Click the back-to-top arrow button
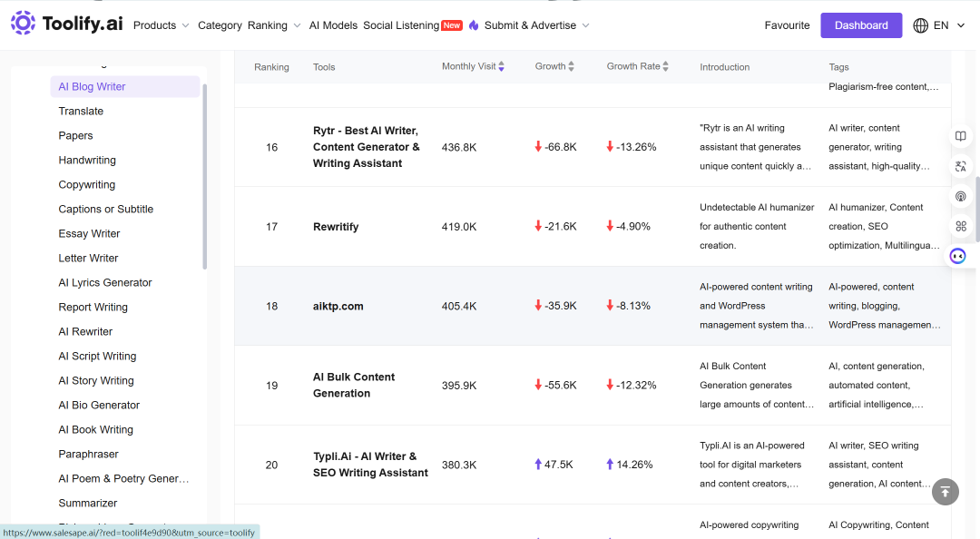This screenshot has height=539, width=980. tap(945, 492)
